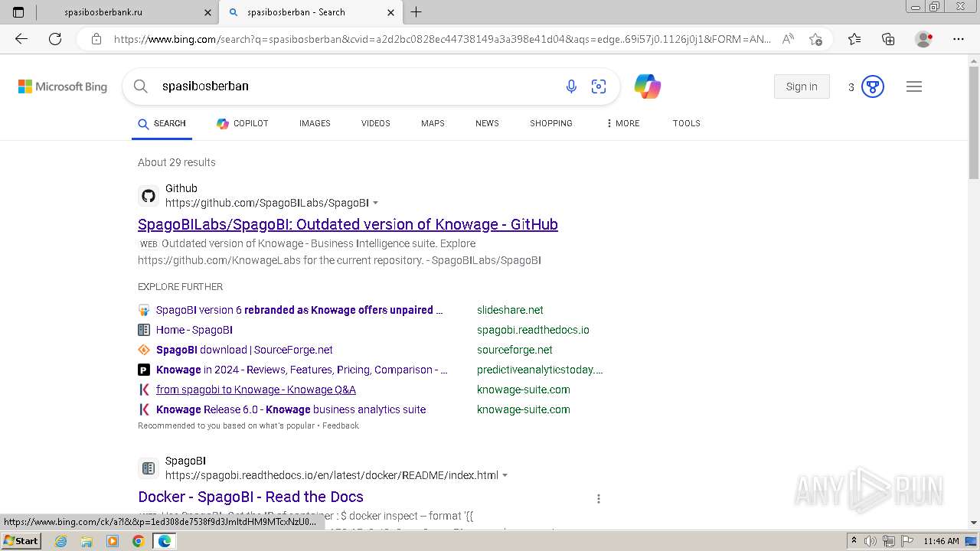Open the TOOLS option
The image size is (980, 551).
pyautogui.click(x=687, y=123)
